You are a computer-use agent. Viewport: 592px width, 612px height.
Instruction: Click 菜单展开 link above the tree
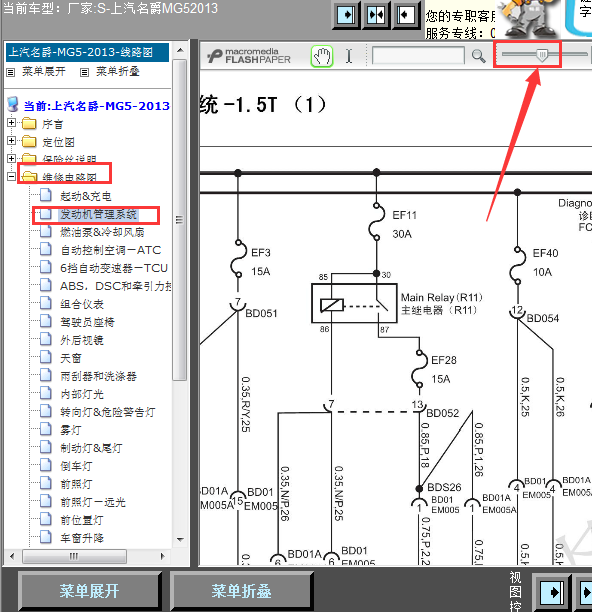pyautogui.click(x=43, y=72)
